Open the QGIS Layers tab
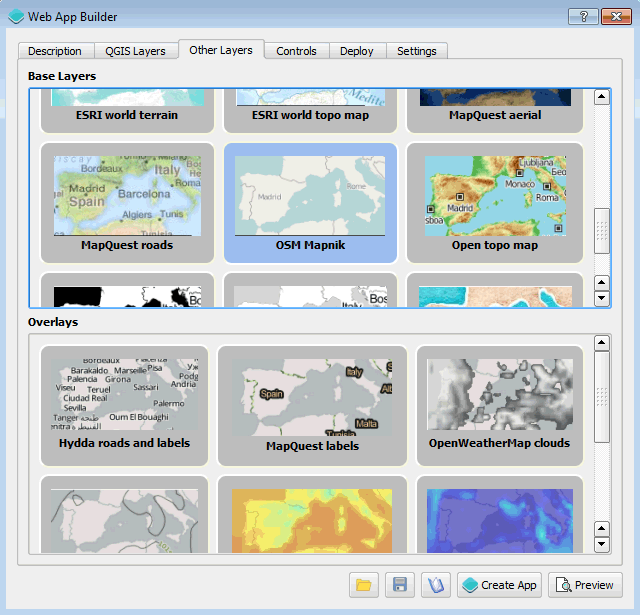 tap(136, 51)
